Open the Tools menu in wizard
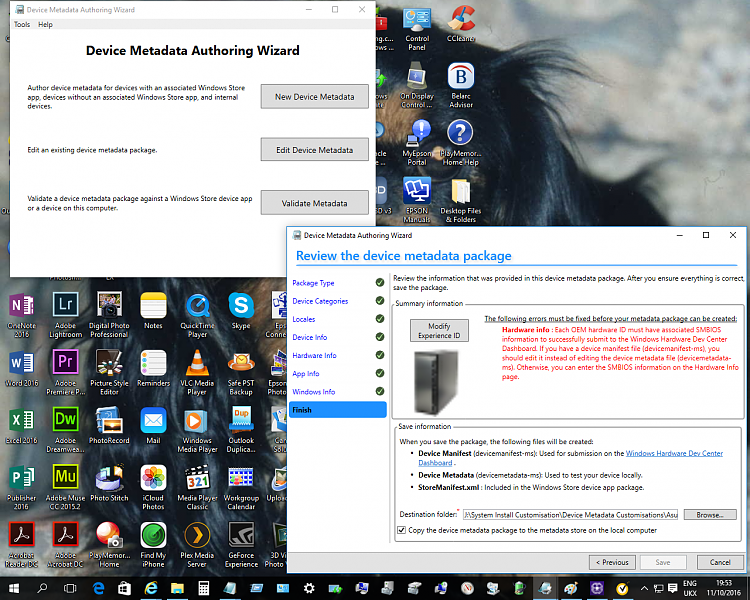 pyautogui.click(x=22, y=24)
